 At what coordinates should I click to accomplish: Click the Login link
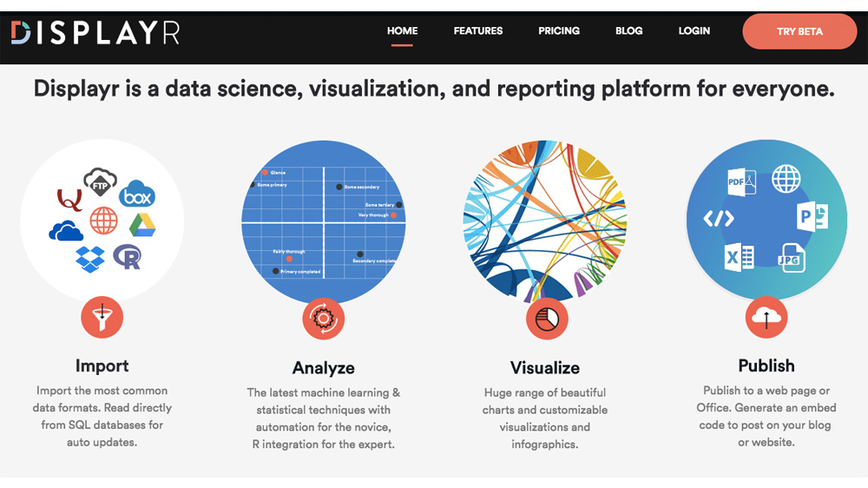(694, 31)
